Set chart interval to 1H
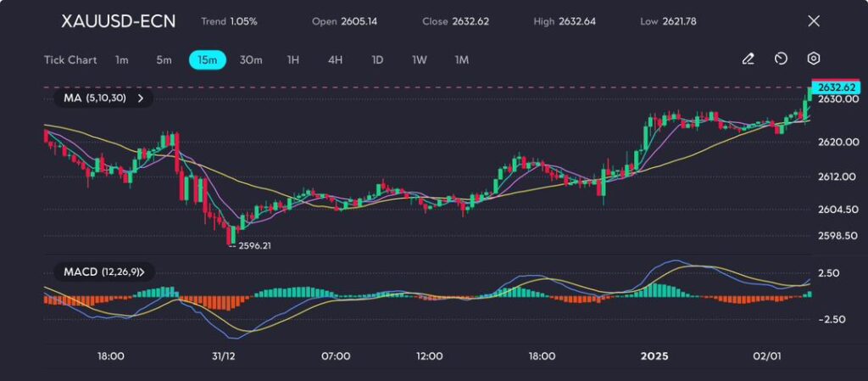 point(293,60)
